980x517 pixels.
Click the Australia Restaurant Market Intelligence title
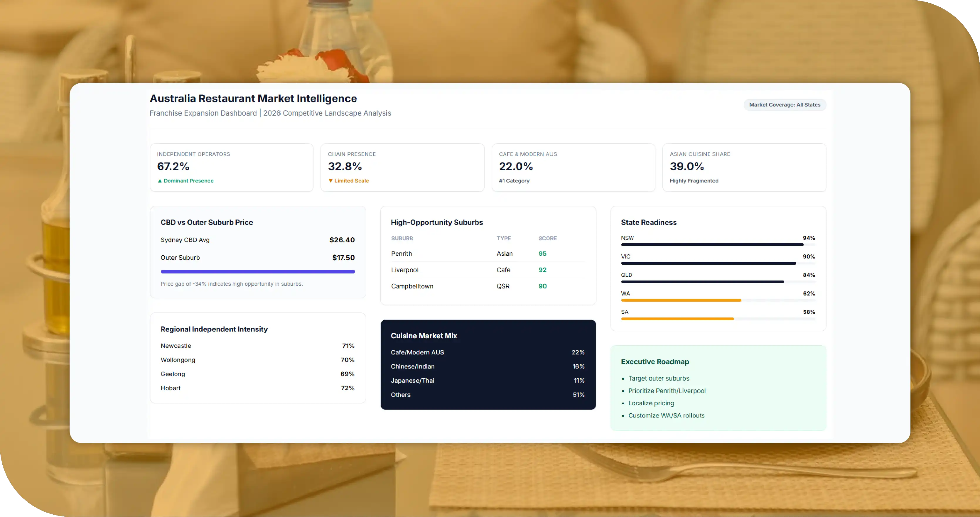[x=253, y=99]
